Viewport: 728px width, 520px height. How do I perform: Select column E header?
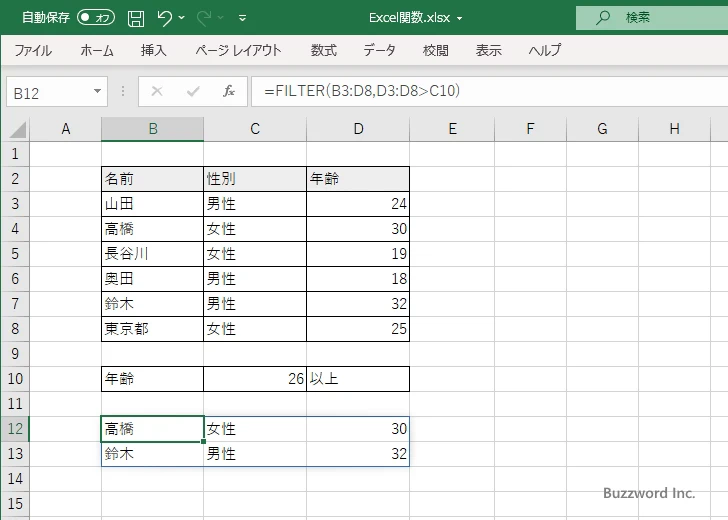(452, 129)
